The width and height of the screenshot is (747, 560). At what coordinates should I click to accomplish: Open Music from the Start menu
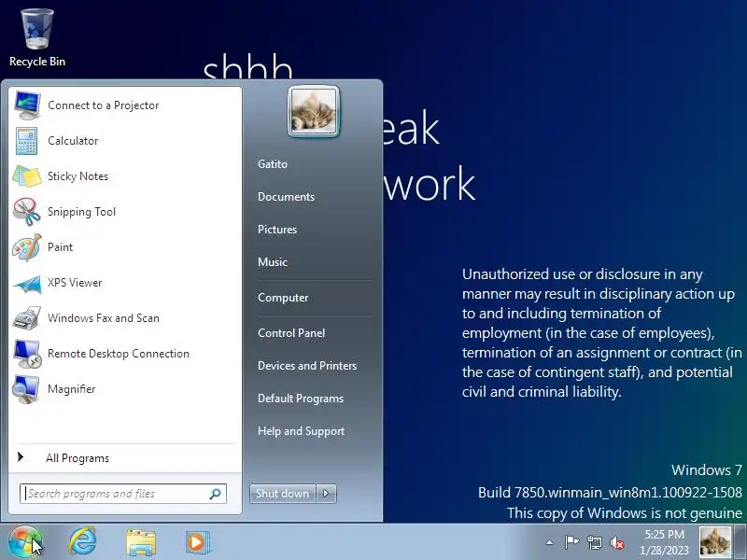273,262
